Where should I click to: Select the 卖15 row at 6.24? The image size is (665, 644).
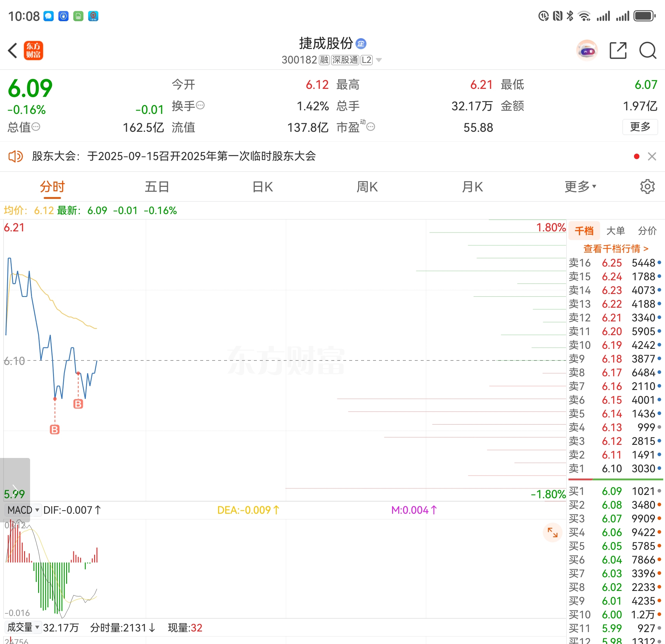click(615, 276)
